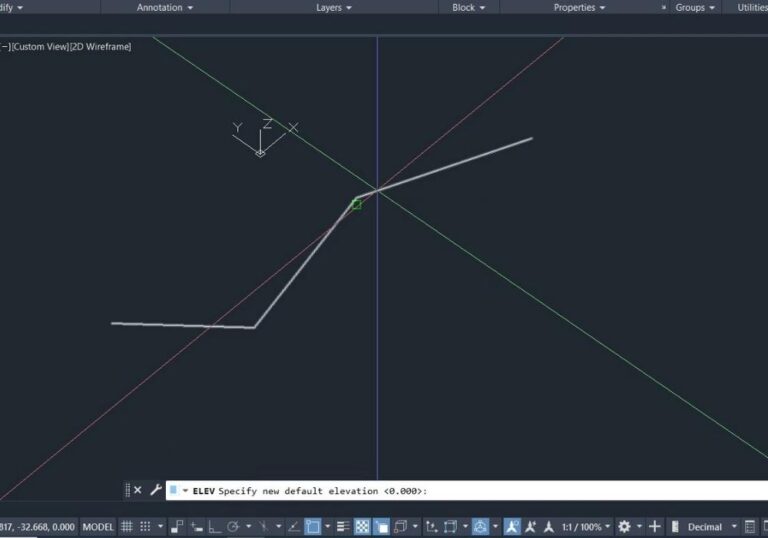Screen dimensions: 768x538
Task: Click Properties panel launcher arrow icon
Action: tap(664, 7)
